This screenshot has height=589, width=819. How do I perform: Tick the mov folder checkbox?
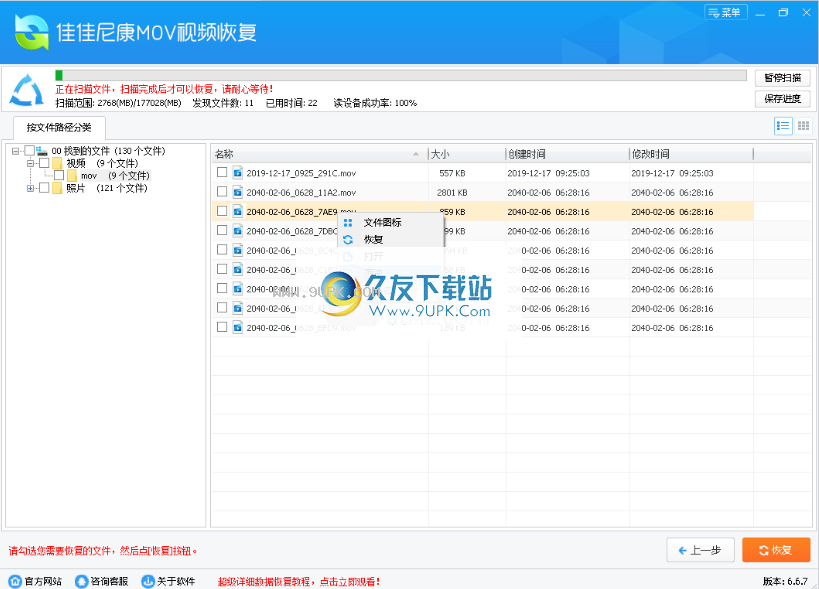pyautogui.click(x=59, y=175)
